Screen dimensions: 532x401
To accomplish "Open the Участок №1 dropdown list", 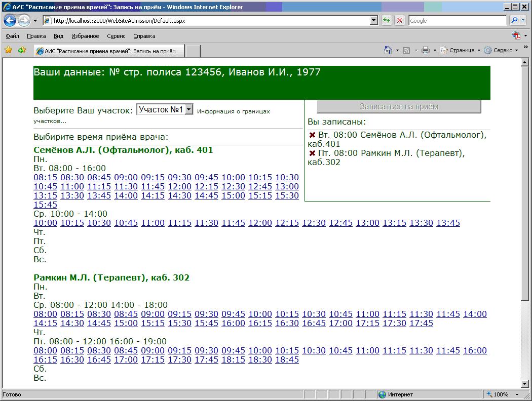I will [165, 109].
